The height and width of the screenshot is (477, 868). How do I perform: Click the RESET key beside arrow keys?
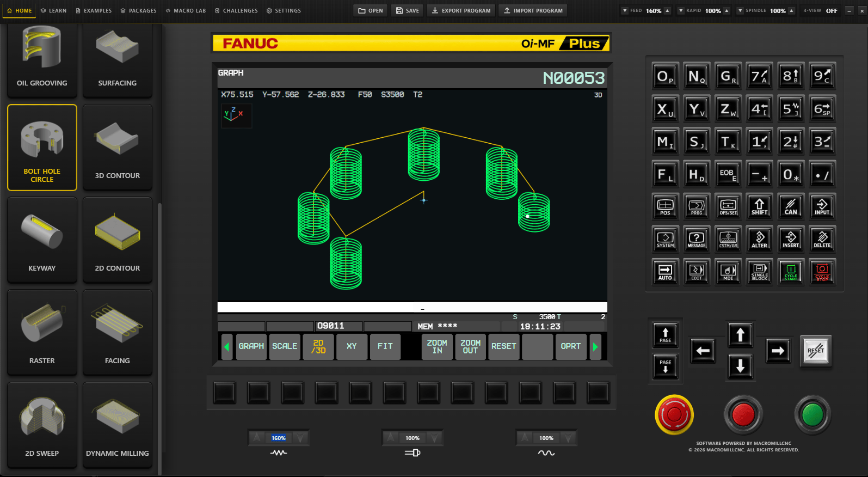816,351
